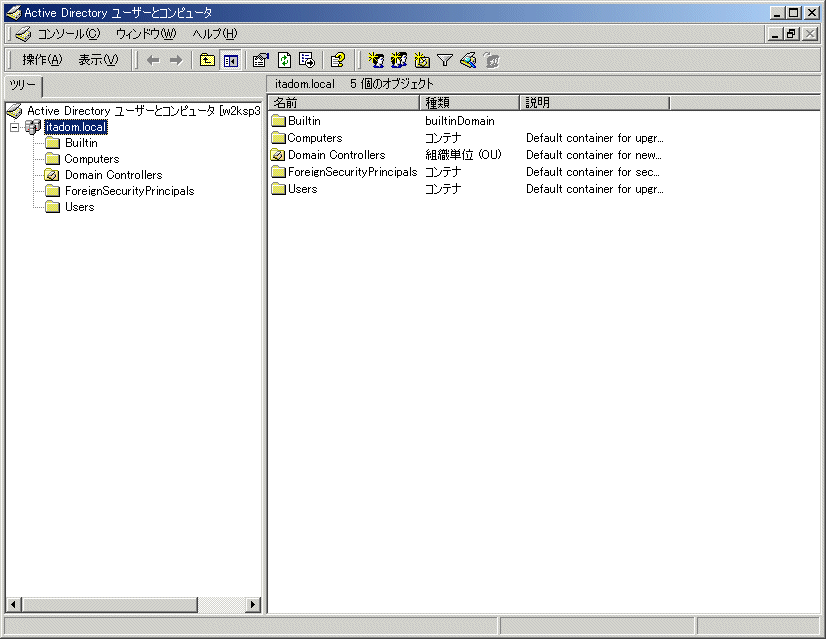This screenshot has width=826, height=639.
Task: Open the ウィンドウ(W) menu
Action: 146,34
